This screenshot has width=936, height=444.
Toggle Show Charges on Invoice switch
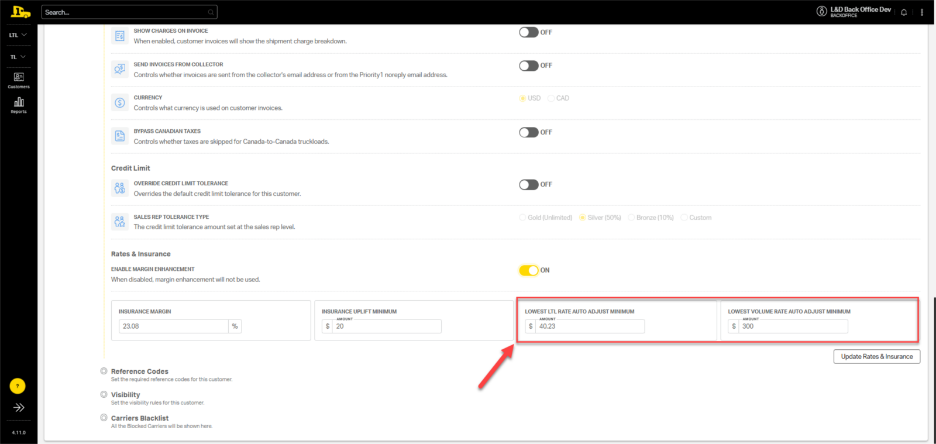tap(529, 32)
